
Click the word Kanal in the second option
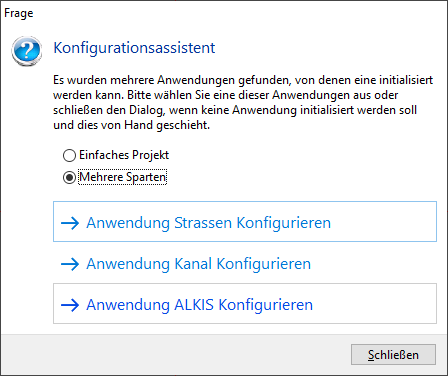[193, 264]
